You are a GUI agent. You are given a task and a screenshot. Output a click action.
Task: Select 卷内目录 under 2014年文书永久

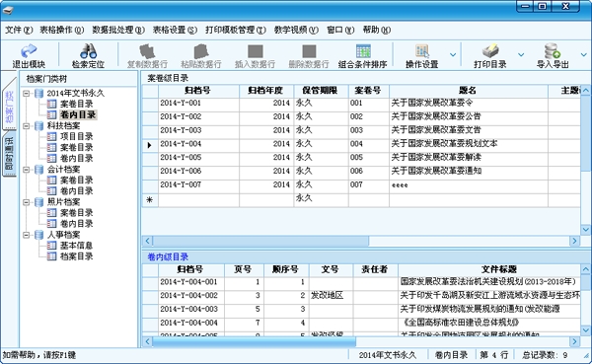[x=78, y=114]
